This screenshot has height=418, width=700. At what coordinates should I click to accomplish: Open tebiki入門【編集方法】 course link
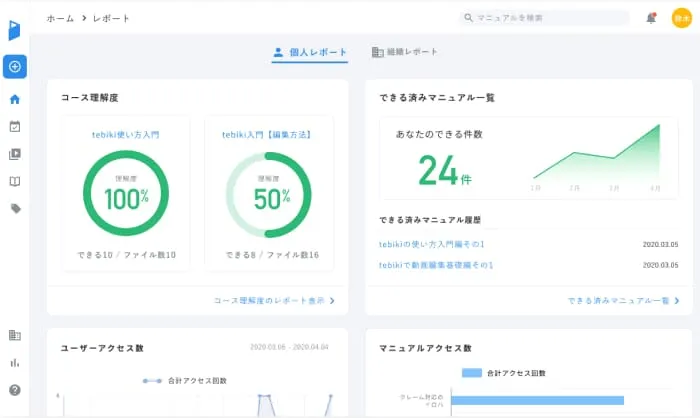pos(267,135)
